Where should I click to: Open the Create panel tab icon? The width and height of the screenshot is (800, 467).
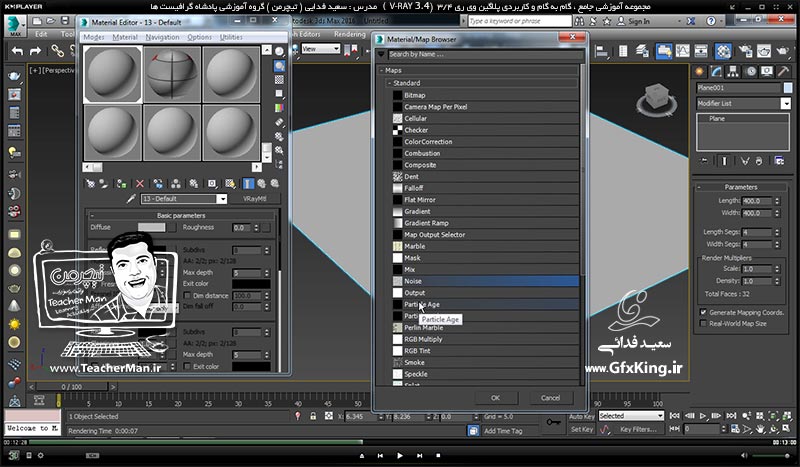pyautogui.click(x=699, y=71)
